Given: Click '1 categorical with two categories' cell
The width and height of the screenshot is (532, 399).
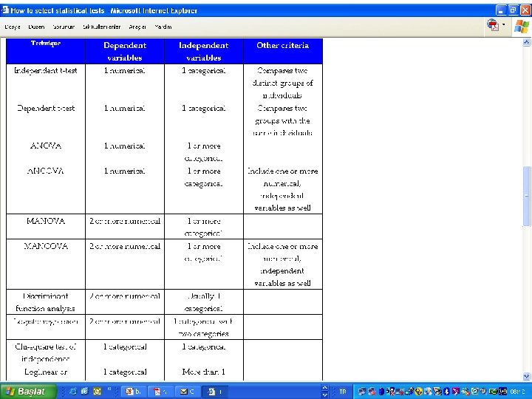Looking at the screenshot, I should 204,327.
